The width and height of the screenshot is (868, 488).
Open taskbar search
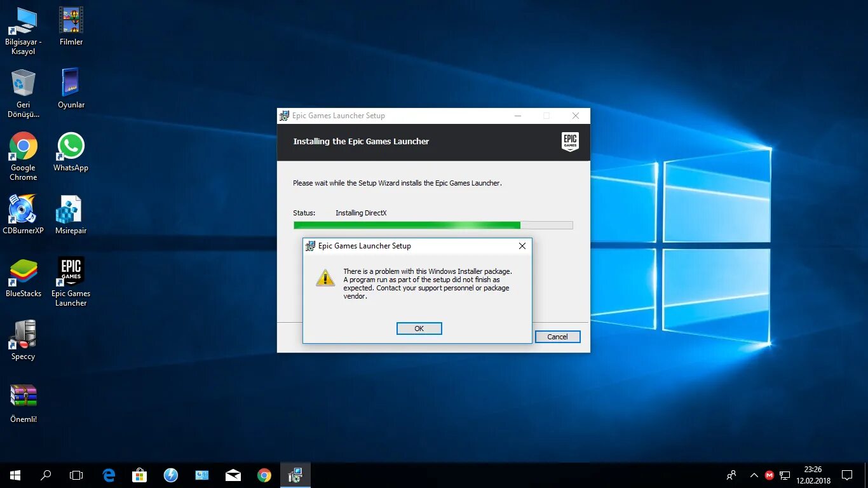pos(46,475)
